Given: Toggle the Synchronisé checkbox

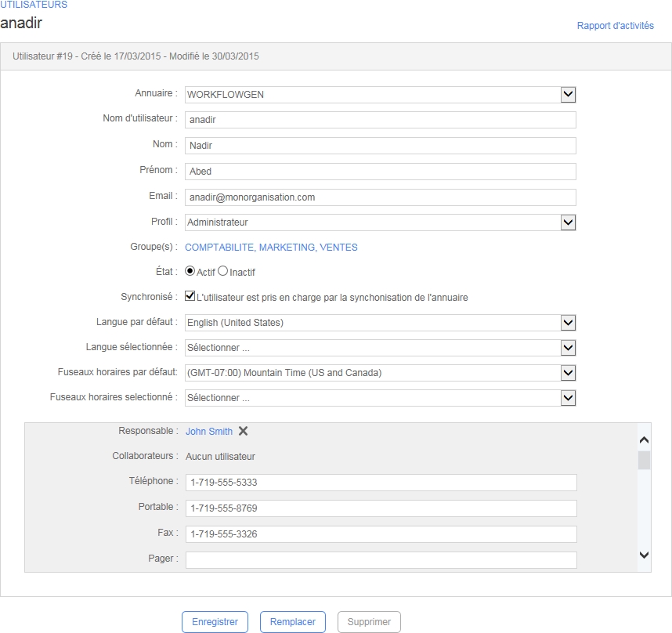Looking at the screenshot, I should (x=190, y=297).
